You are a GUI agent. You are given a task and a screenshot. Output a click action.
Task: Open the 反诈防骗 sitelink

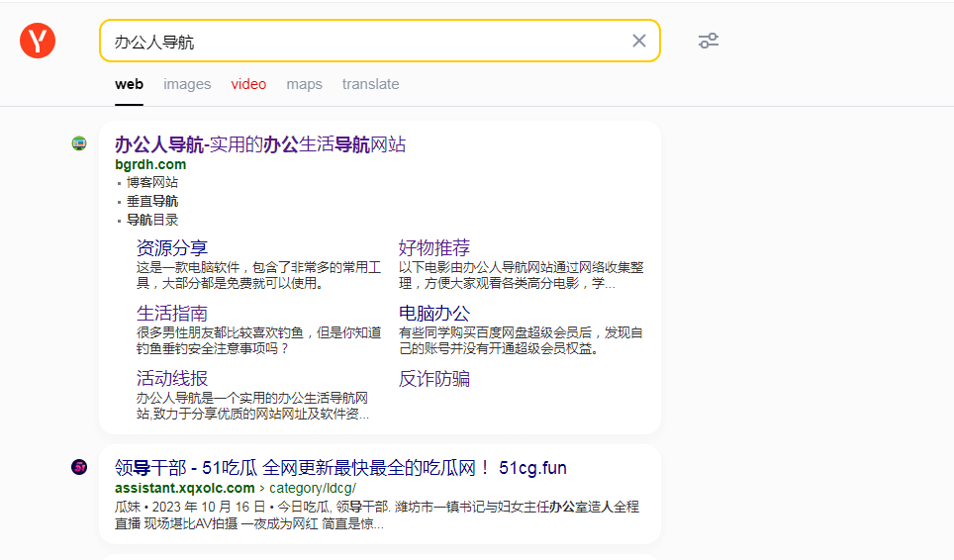coord(434,378)
